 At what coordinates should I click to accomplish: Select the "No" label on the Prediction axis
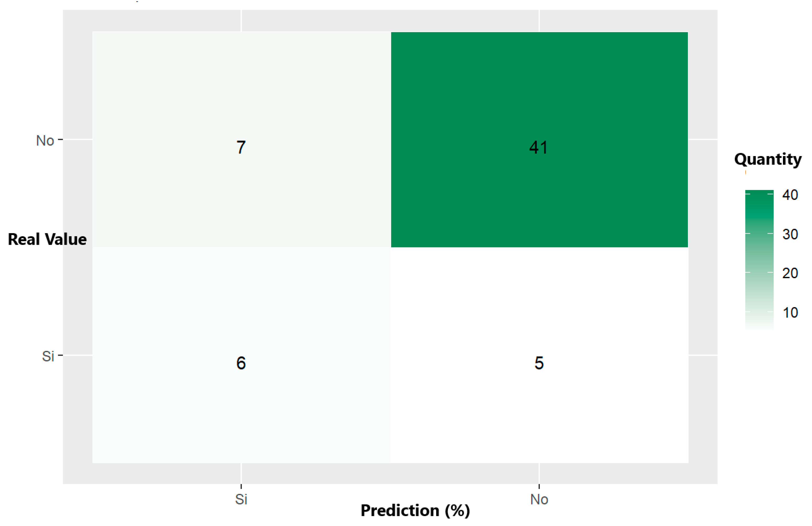(x=539, y=499)
